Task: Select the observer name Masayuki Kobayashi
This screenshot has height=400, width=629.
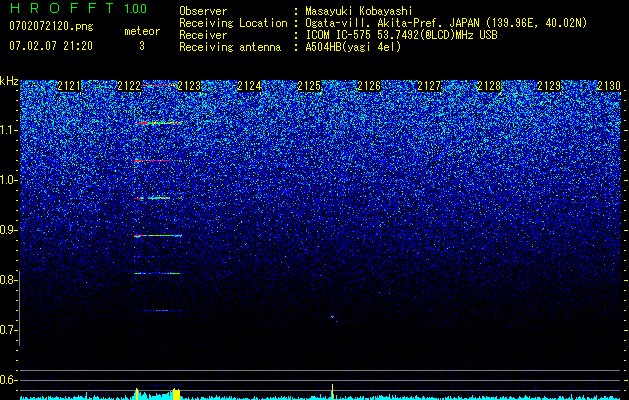Action: click(x=359, y=11)
